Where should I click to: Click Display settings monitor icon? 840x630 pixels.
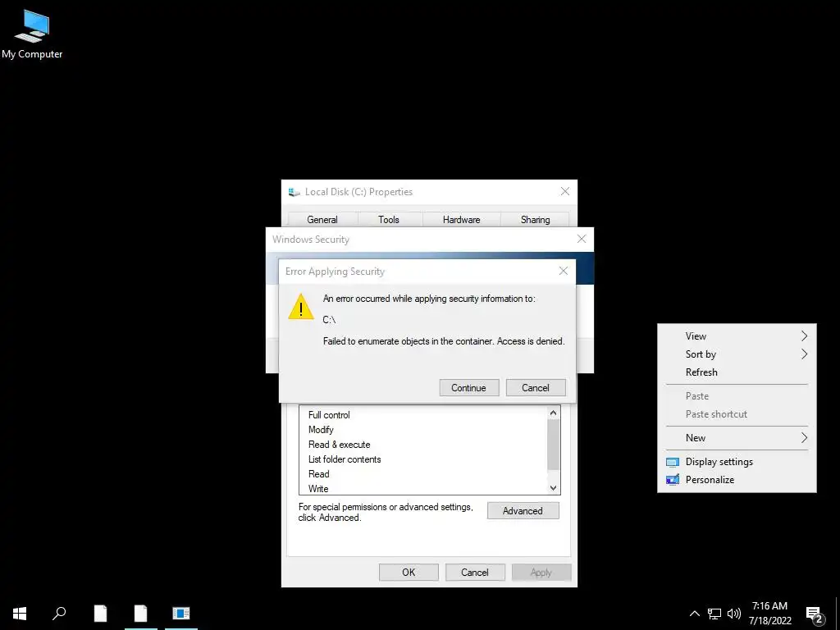pos(673,462)
